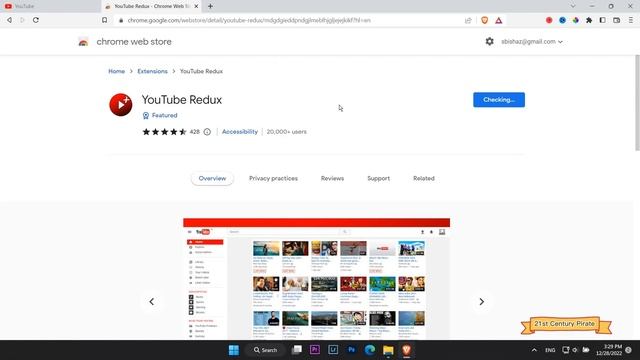Open Task View in the taskbar
Viewport: 640px width, 360px height.
pyautogui.click(x=297, y=350)
